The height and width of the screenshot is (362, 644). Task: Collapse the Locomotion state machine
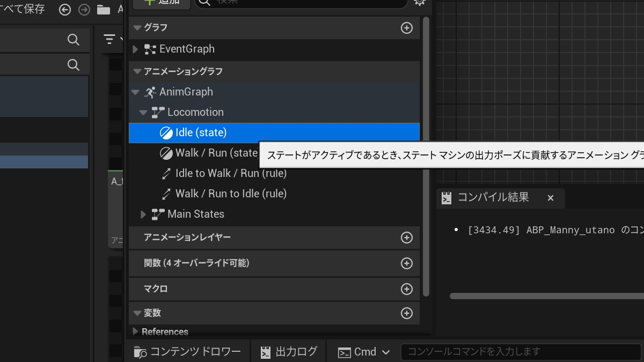point(143,113)
